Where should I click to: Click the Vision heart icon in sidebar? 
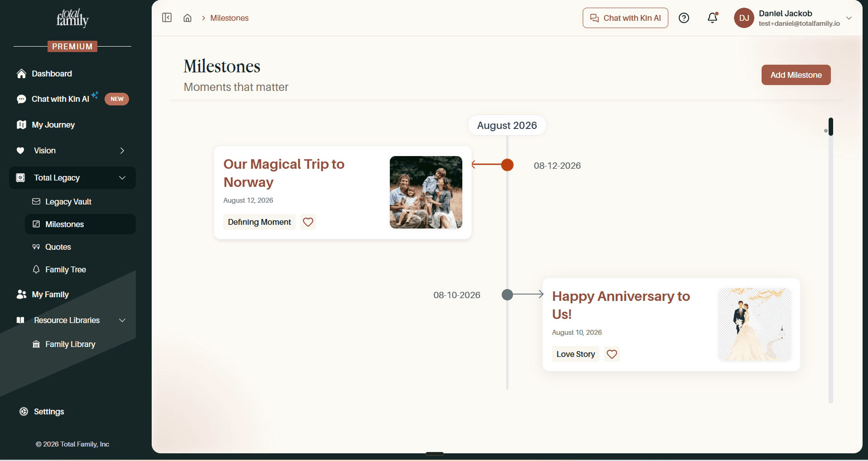(20, 151)
